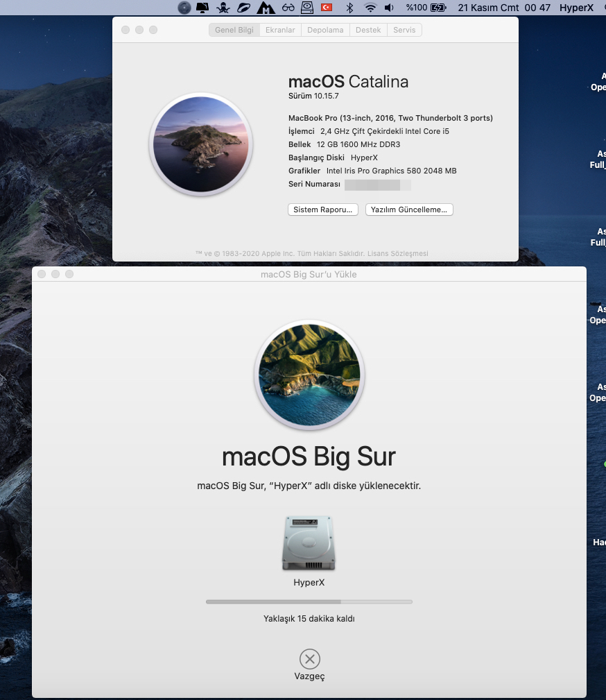Click the HyperX drive icon in installer
The width and height of the screenshot is (606, 700).
pos(309,543)
